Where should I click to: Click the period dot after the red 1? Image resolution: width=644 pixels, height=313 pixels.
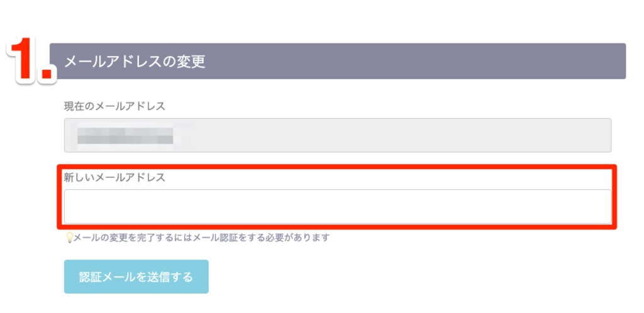[47, 74]
